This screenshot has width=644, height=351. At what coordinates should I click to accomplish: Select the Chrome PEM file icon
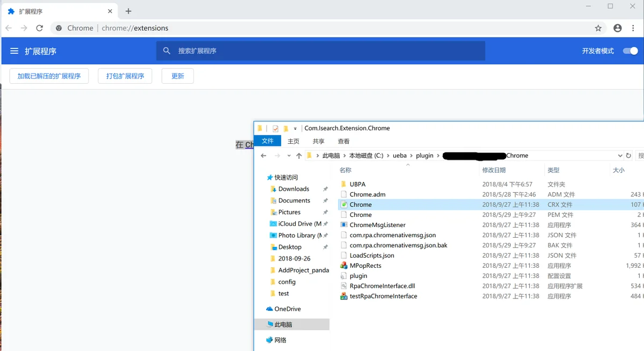tap(344, 215)
